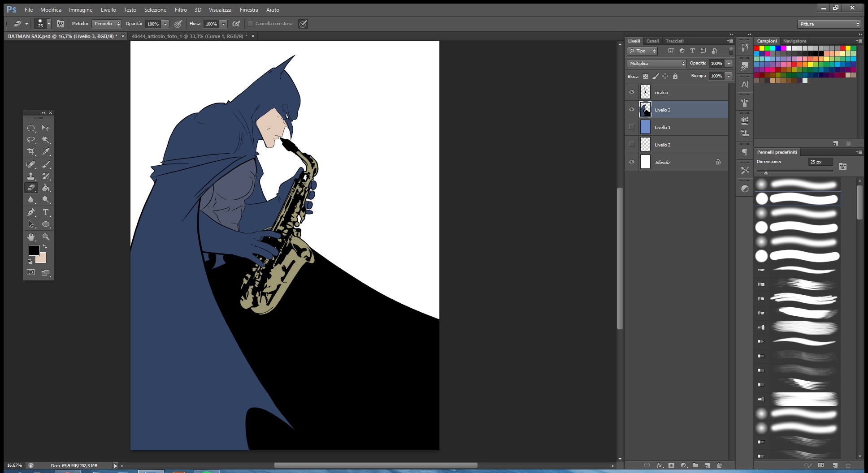Activate the Hand tool
The width and height of the screenshot is (868, 473).
(31, 236)
